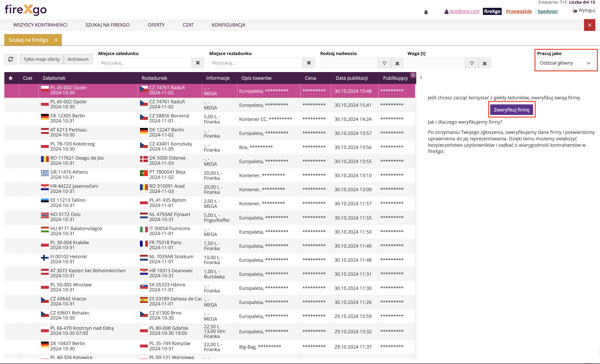600x364 pixels.
Task: Open the KONFIGURACJA menu
Action: click(x=228, y=25)
